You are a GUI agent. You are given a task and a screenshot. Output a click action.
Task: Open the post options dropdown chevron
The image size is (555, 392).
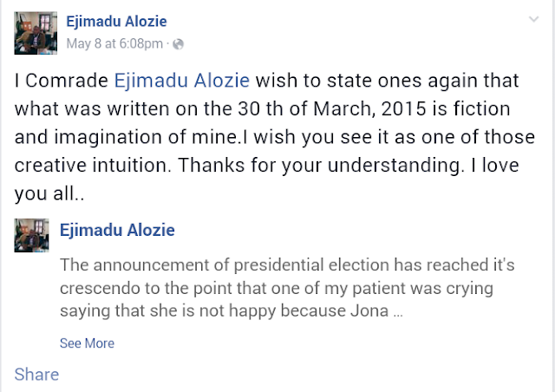pos(534,18)
